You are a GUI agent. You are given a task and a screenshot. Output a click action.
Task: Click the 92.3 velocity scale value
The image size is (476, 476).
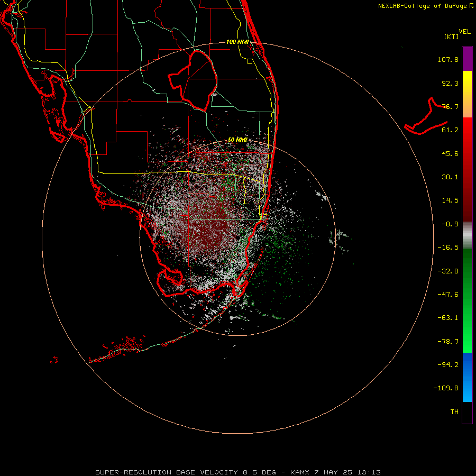tap(450, 83)
